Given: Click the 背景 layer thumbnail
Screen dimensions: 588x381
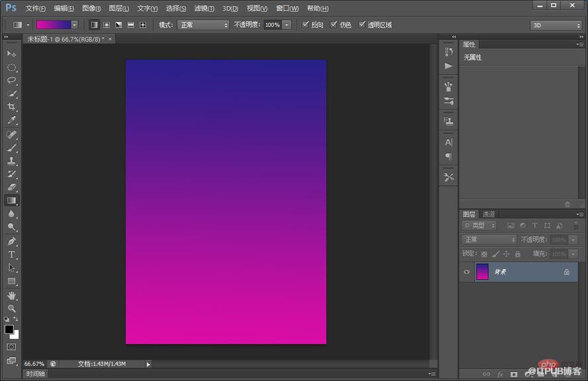Looking at the screenshot, I should [x=482, y=272].
